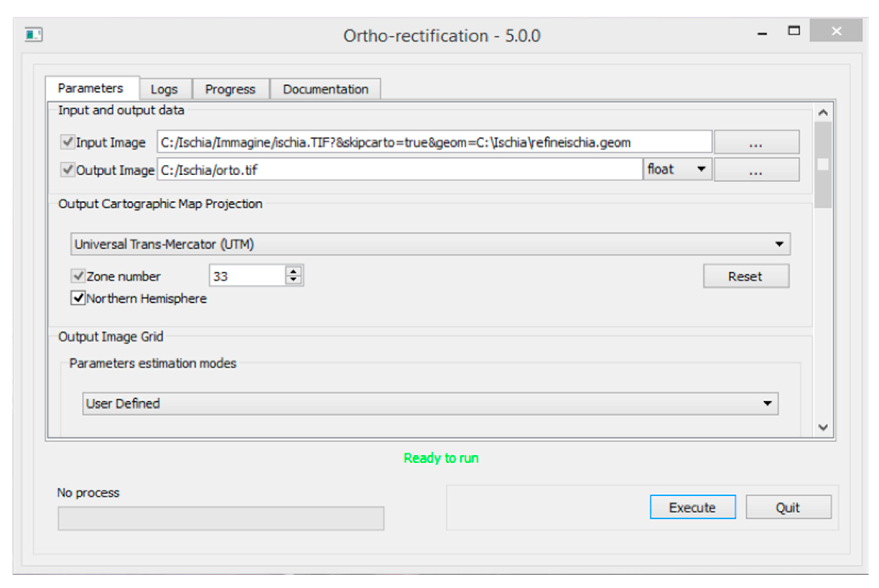The width and height of the screenshot is (879, 588).
Task: Toggle the Zone number checkbox
Action: pos(78,276)
